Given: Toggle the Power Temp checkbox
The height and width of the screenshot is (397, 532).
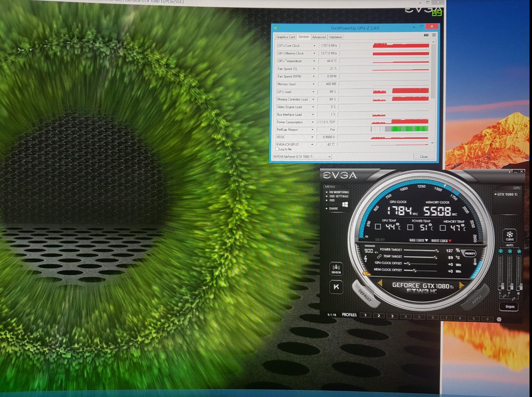Looking at the screenshot, I should (x=410, y=227).
